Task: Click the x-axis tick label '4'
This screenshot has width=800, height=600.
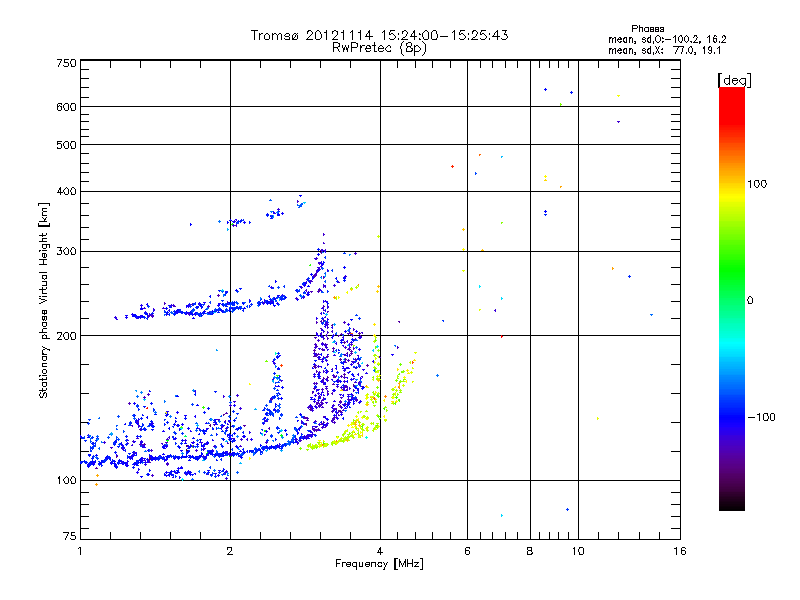Action: pyautogui.click(x=380, y=551)
